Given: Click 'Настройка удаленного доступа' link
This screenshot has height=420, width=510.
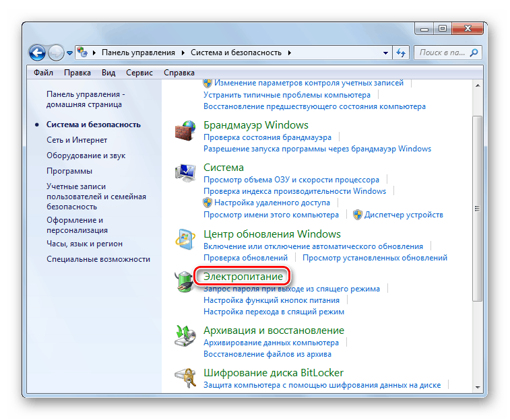Looking at the screenshot, I should point(272,203).
